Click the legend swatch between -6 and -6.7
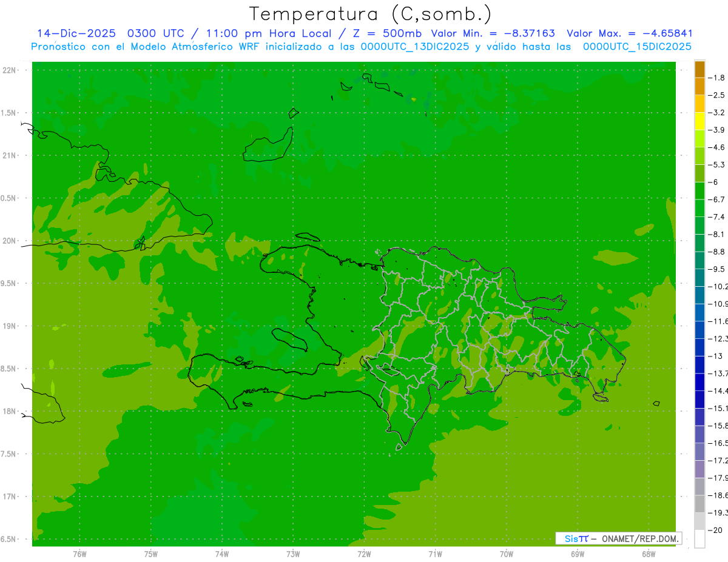 (x=699, y=191)
